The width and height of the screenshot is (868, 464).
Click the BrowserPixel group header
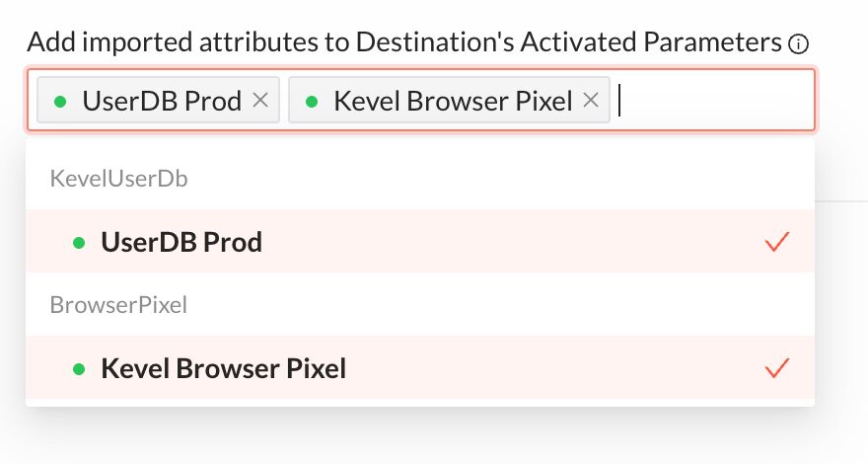point(118,305)
